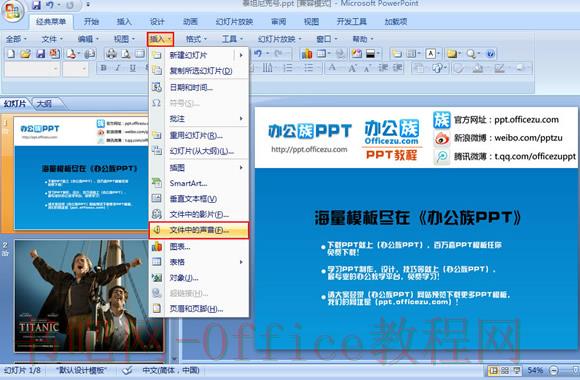Click the slide title 海量模板尽在《办公族PPT》
This screenshot has width=580, height=380.
point(417,218)
